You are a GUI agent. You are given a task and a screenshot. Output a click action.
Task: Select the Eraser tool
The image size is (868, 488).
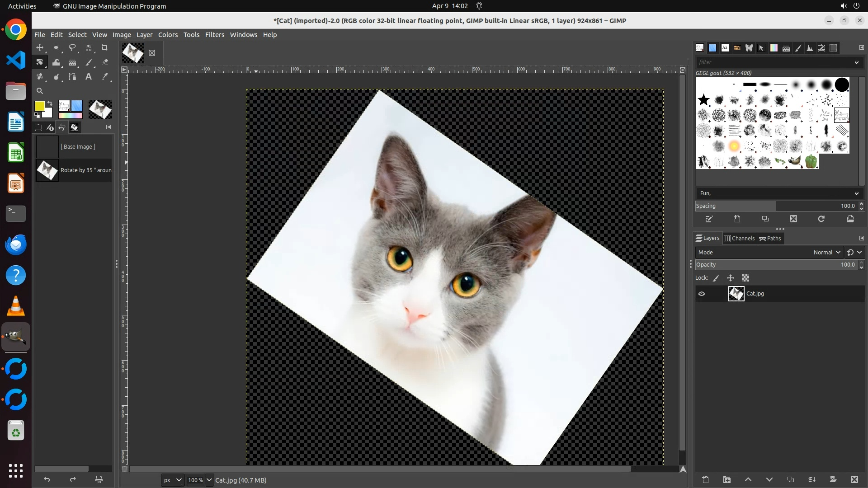105,62
